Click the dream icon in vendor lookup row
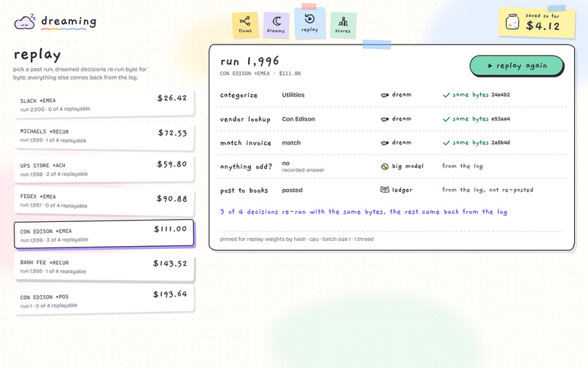588x368 pixels. coord(384,119)
